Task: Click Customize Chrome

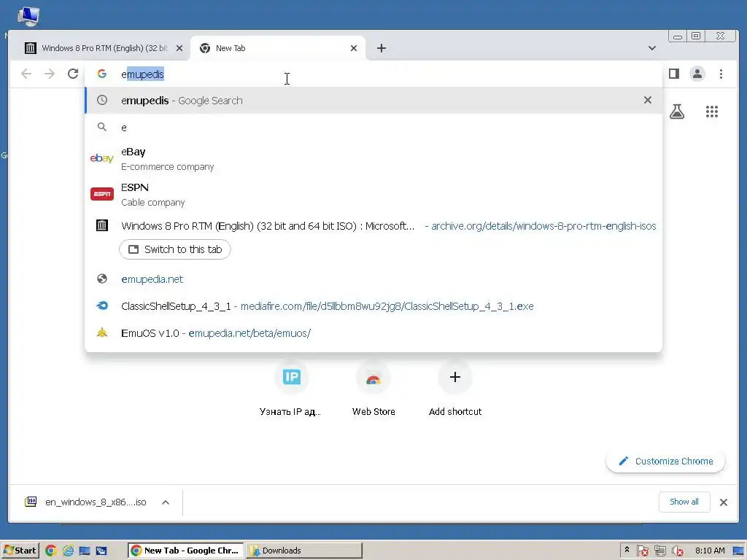Action: [x=665, y=461]
